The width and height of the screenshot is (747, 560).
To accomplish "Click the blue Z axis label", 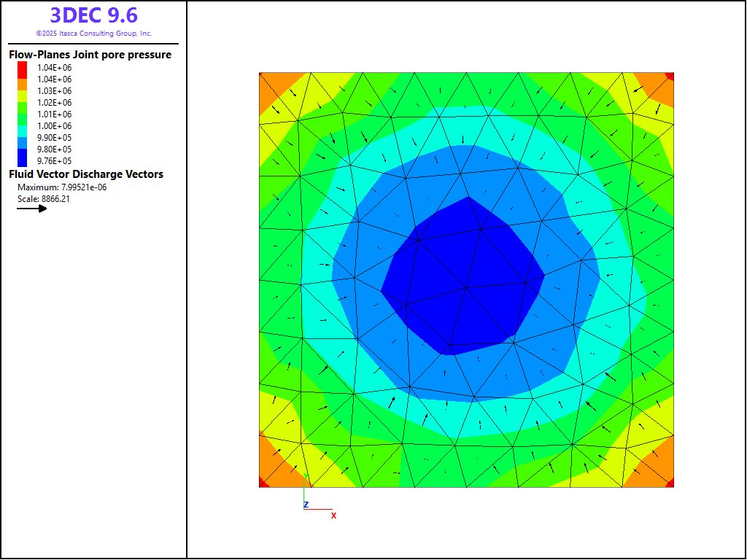I will tap(306, 505).
